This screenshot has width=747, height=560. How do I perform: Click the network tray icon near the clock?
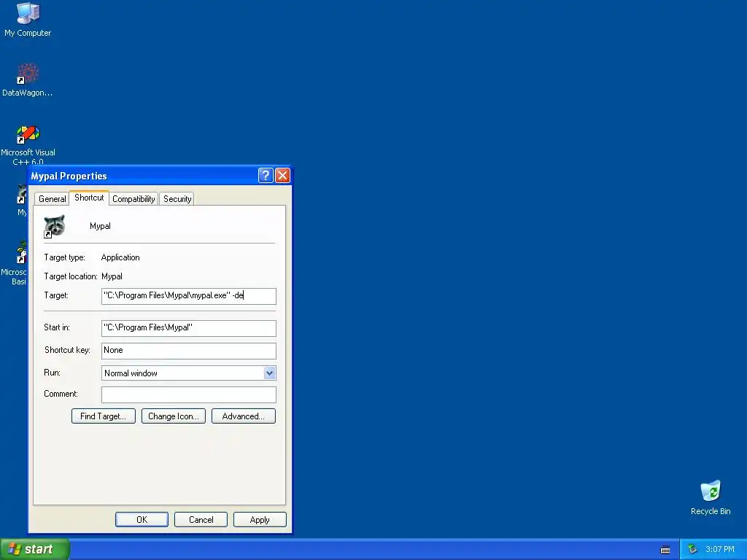[692, 549]
